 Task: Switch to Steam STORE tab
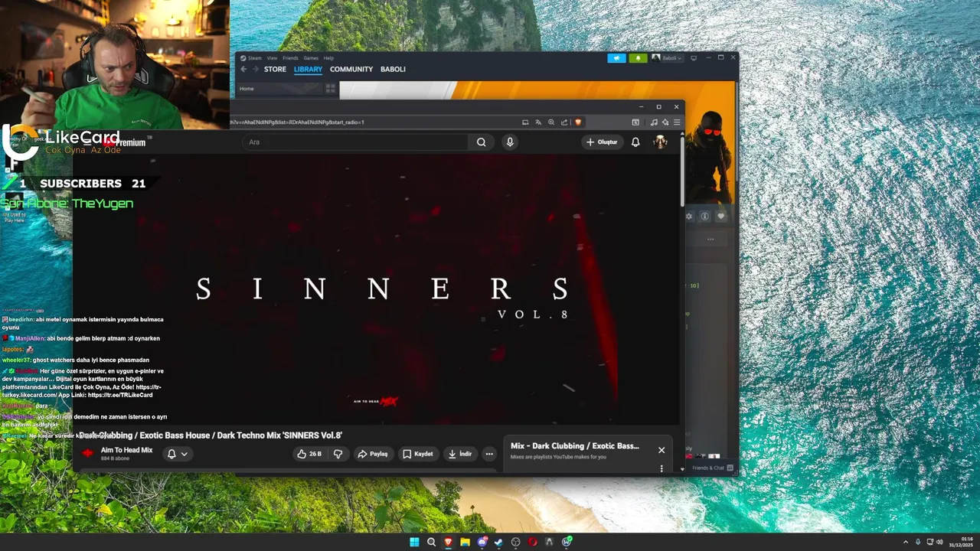(x=275, y=70)
